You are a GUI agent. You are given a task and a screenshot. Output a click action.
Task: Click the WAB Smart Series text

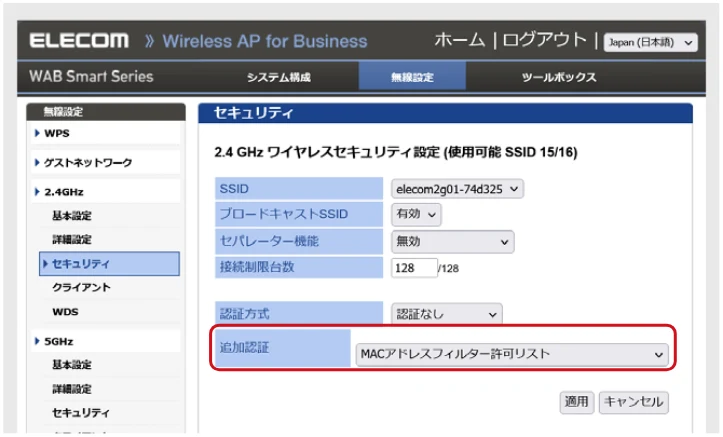tap(91, 77)
